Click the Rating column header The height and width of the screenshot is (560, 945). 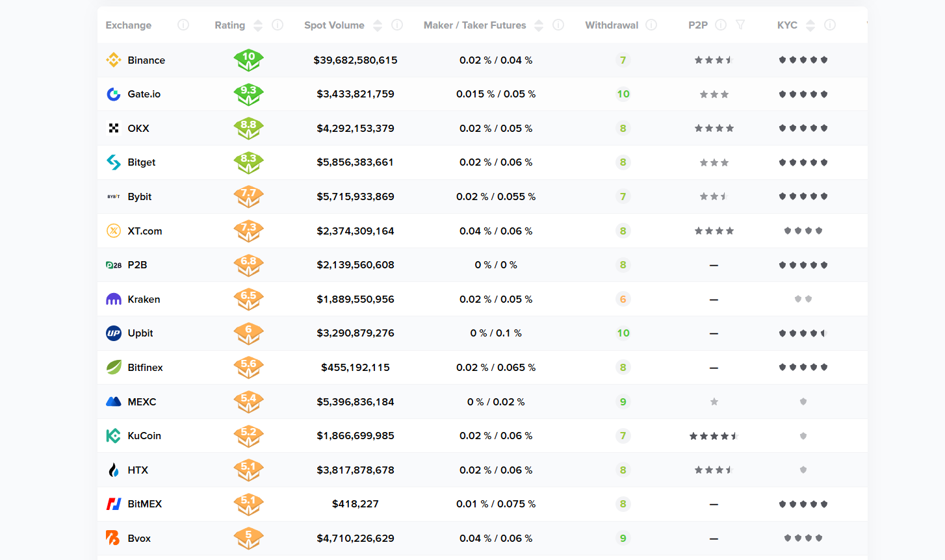coord(230,25)
